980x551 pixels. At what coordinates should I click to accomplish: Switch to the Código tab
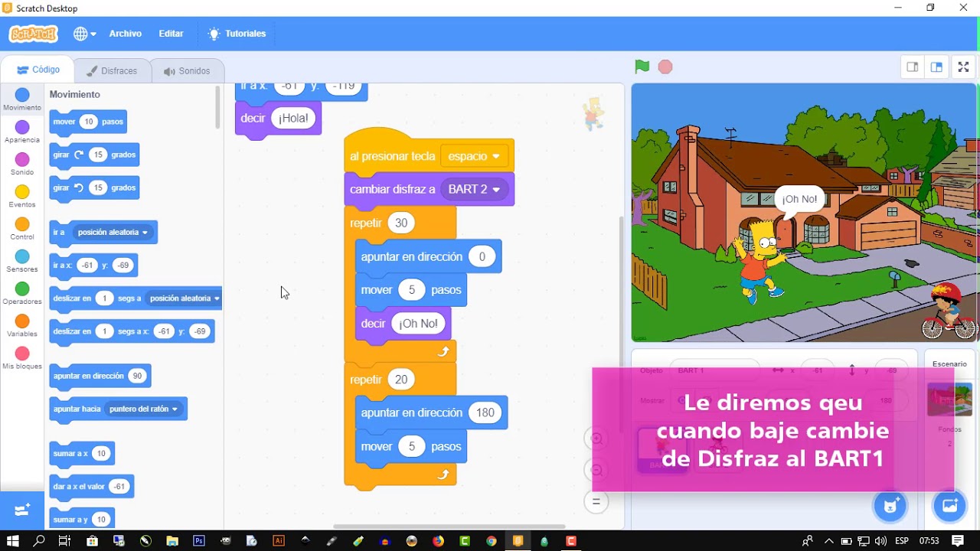[x=38, y=70]
